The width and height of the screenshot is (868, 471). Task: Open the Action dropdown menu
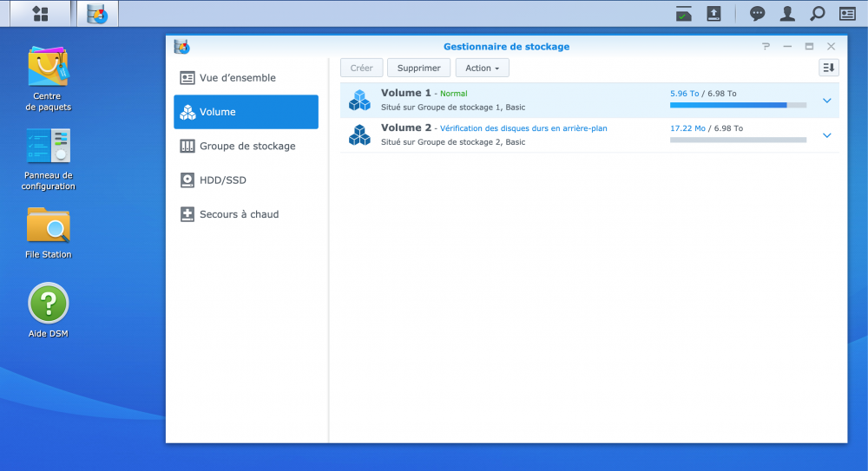(x=482, y=68)
